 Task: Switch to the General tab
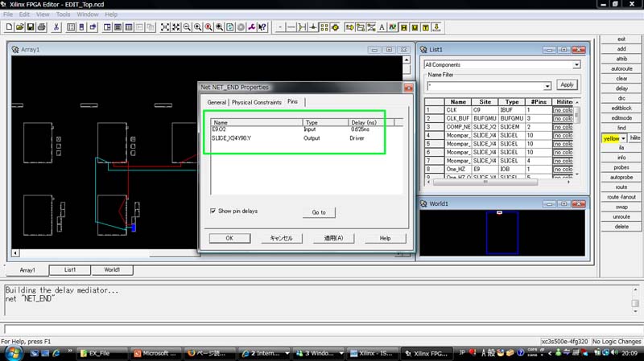click(217, 103)
